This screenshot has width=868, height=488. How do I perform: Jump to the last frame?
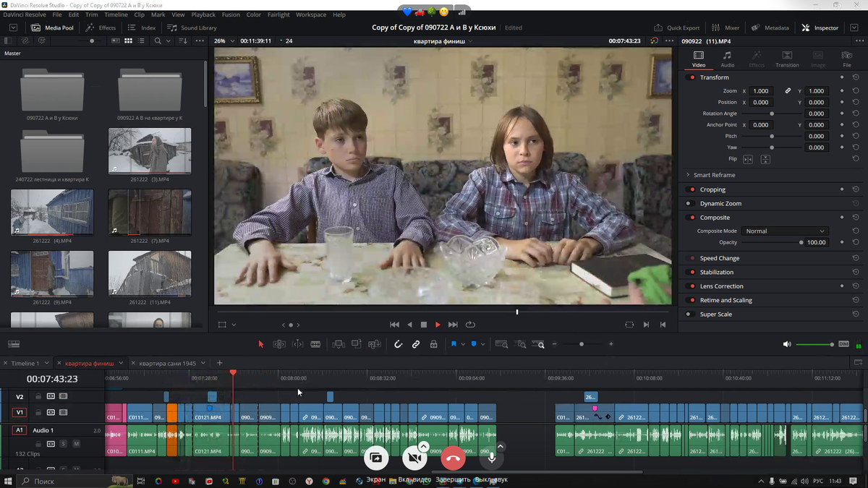point(453,325)
